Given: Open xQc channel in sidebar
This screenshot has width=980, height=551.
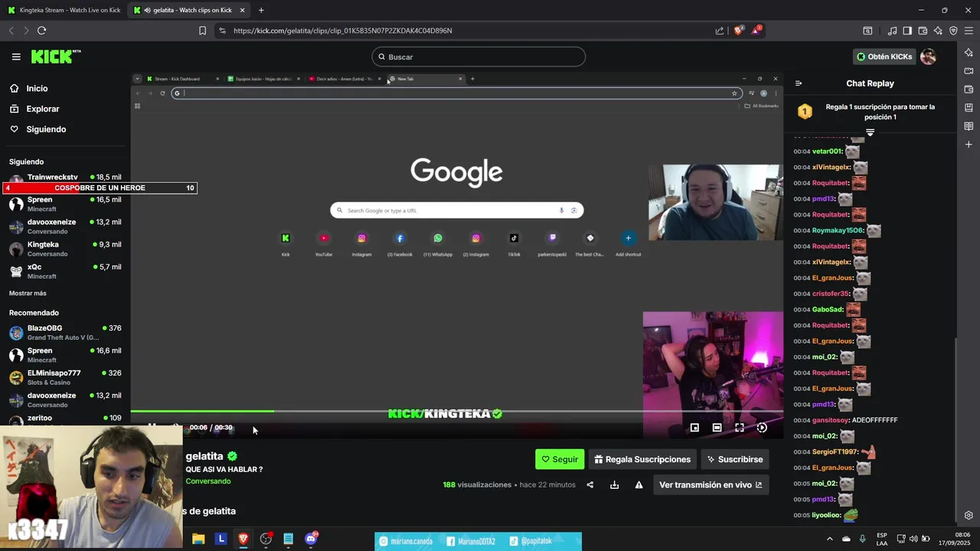Looking at the screenshot, I should point(65,271).
